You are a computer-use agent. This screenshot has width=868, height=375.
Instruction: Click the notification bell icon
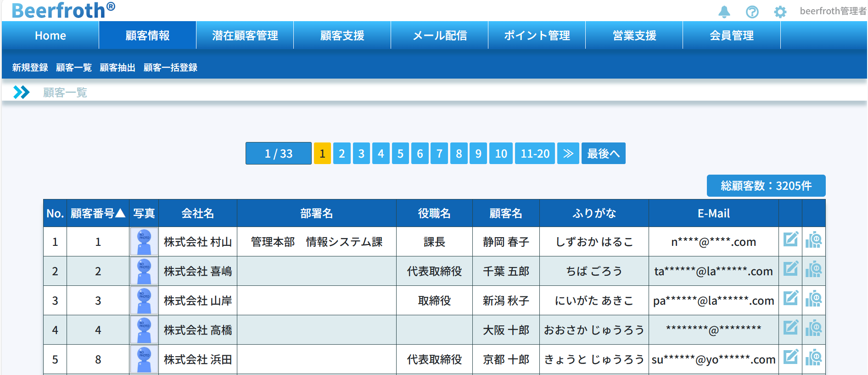pos(724,11)
